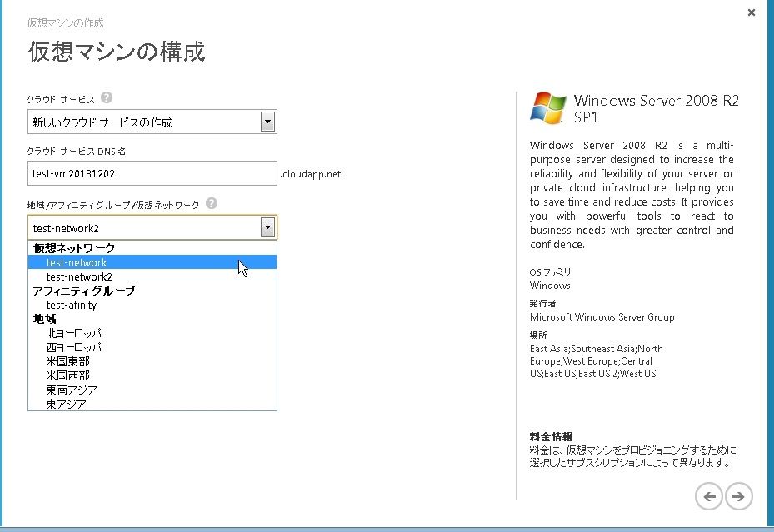Choose 東南アジア region
774x532 pixels.
tap(152, 390)
